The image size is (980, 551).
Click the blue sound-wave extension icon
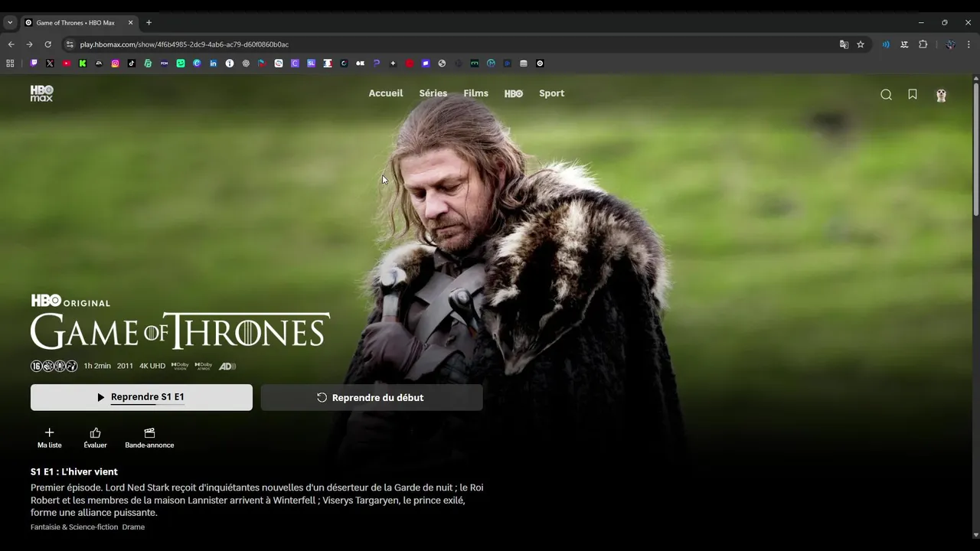tap(886, 44)
